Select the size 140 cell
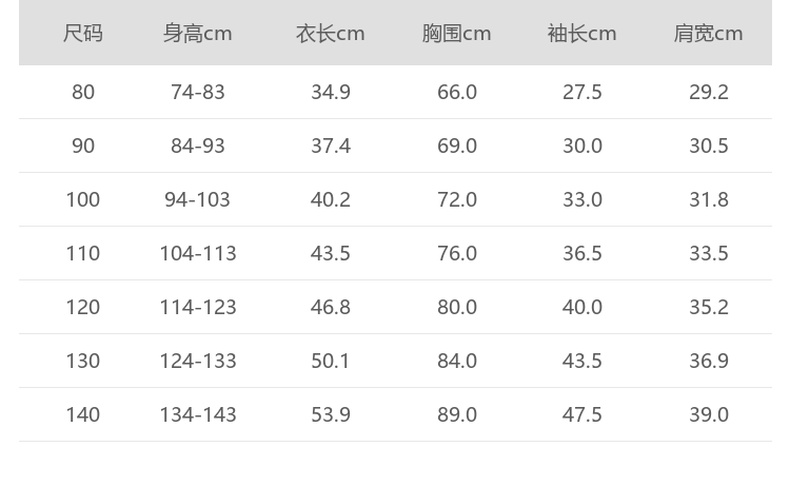Image resolution: width=790 pixels, height=485 pixels. pos(83,415)
